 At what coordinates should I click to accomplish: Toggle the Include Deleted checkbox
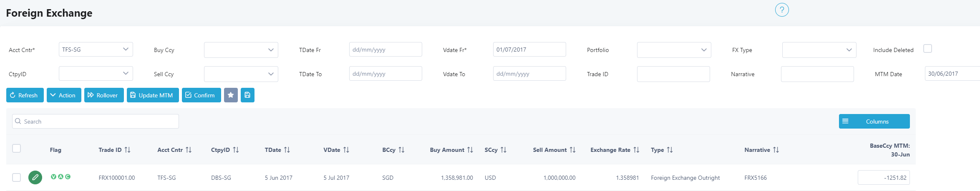coord(927,49)
